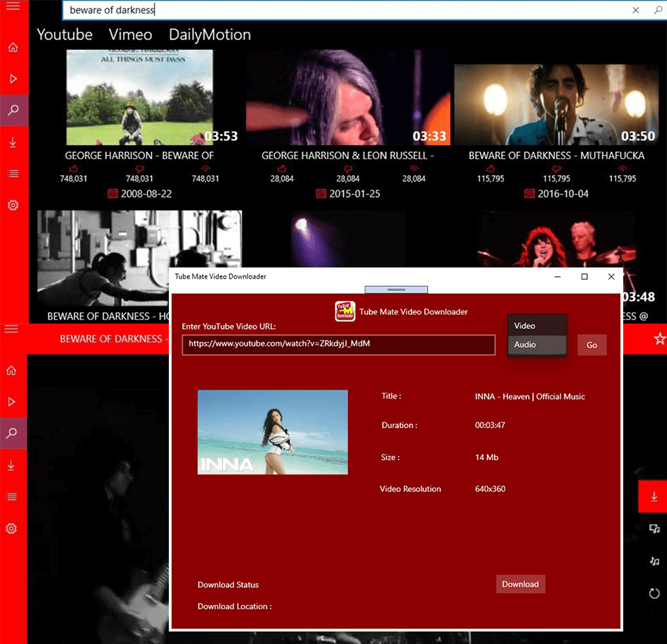Refresh results with the circular sync icon
This screenshot has height=644, width=667.
point(654,593)
